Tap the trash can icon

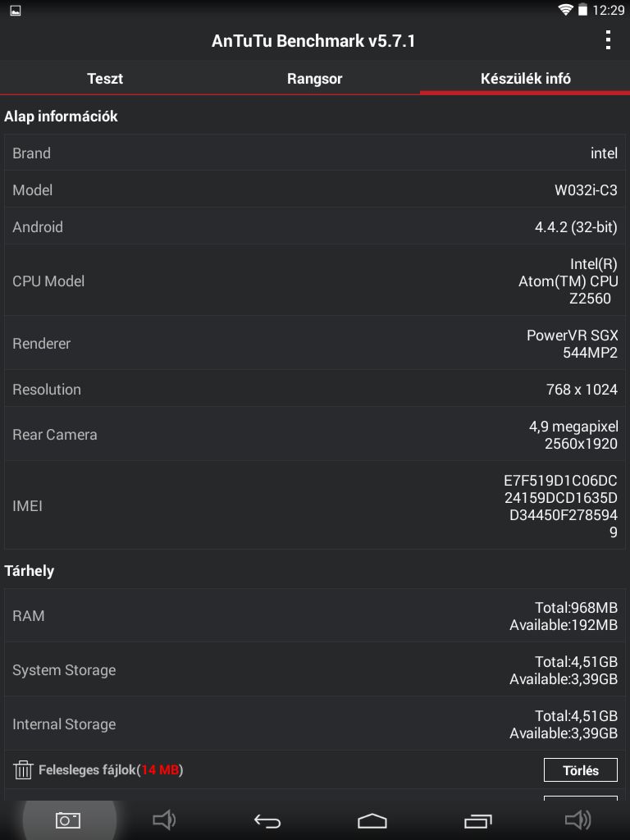[23, 769]
